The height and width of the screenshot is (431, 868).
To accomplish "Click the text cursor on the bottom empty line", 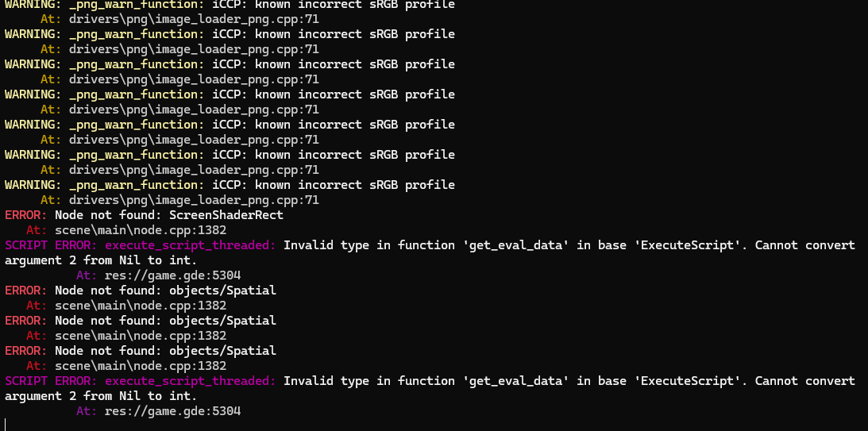I will tap(5, 425).
